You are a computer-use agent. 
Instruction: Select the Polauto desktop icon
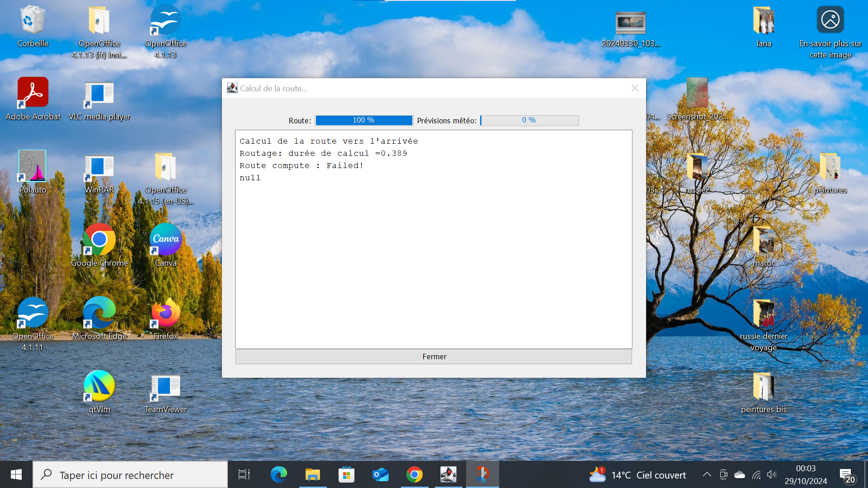[33, 172]
